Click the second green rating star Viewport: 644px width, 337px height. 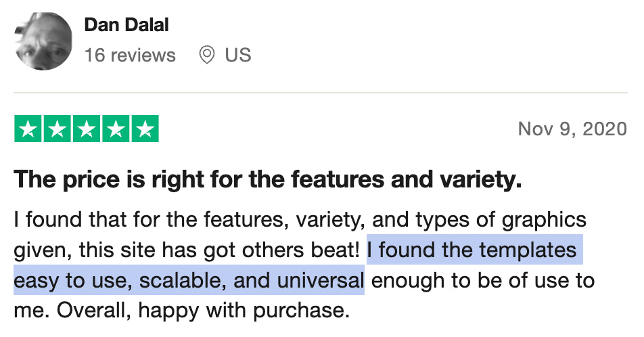coord(57,129)
